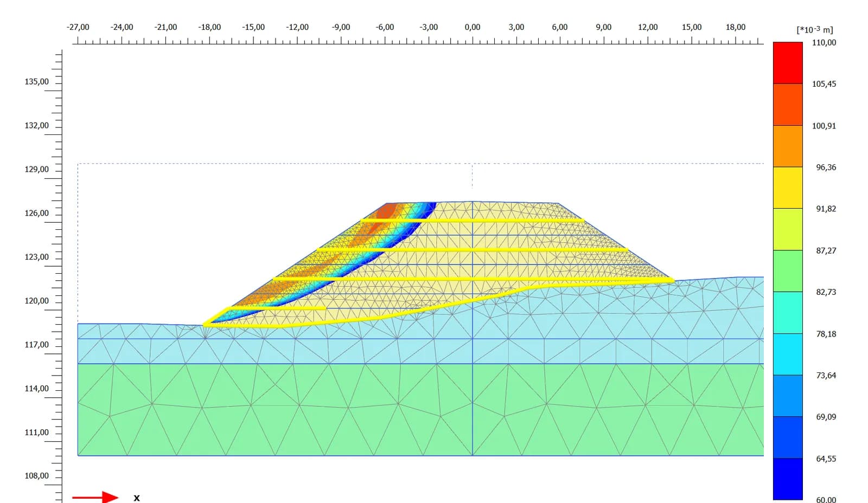Click the turquoise legend swatch below 82,73

coord(788,313)
